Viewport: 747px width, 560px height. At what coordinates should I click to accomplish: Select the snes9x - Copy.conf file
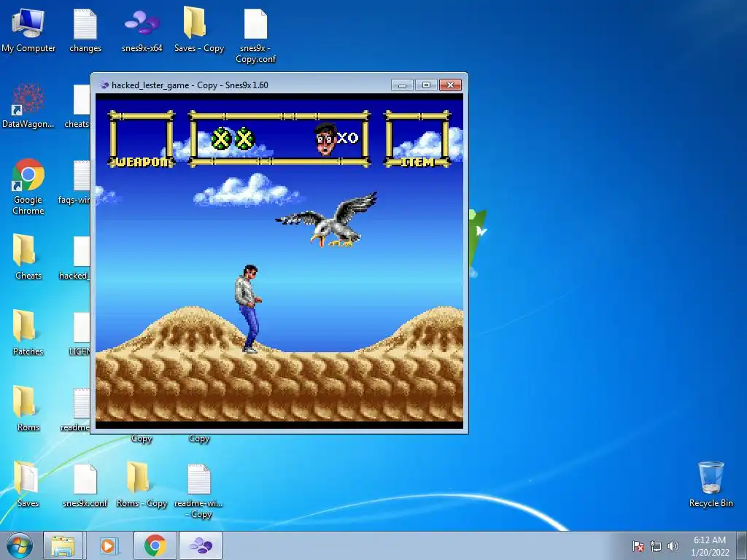[256, 36]
